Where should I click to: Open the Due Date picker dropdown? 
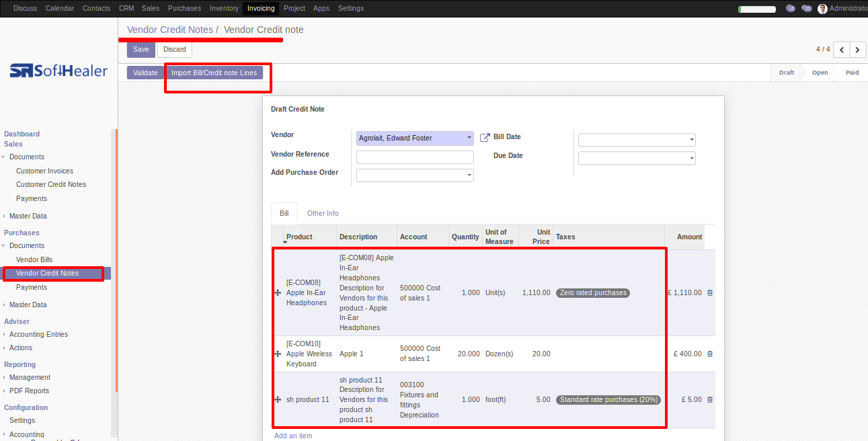[637, 158]
